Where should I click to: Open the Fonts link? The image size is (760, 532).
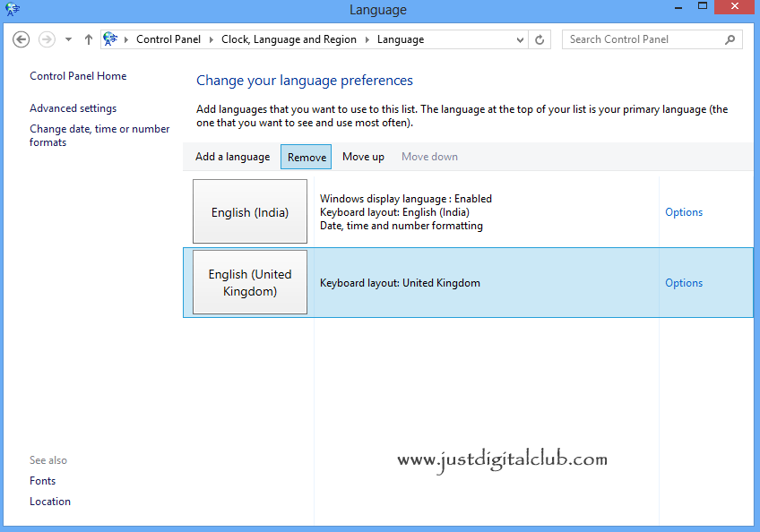click(43, 481)
